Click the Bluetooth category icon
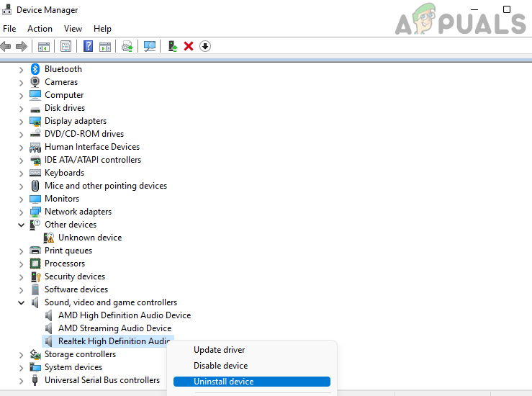 pos(35,69)
